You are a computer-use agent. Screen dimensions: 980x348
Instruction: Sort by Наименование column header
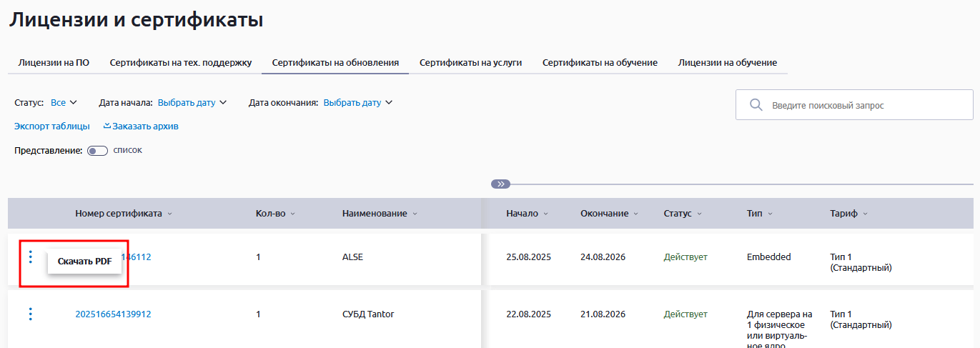(x=379, y=214)
